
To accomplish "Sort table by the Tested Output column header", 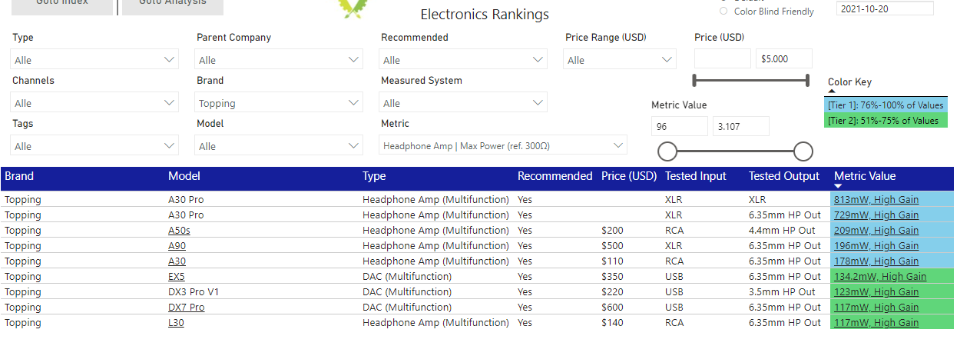I will pos(784,176).
